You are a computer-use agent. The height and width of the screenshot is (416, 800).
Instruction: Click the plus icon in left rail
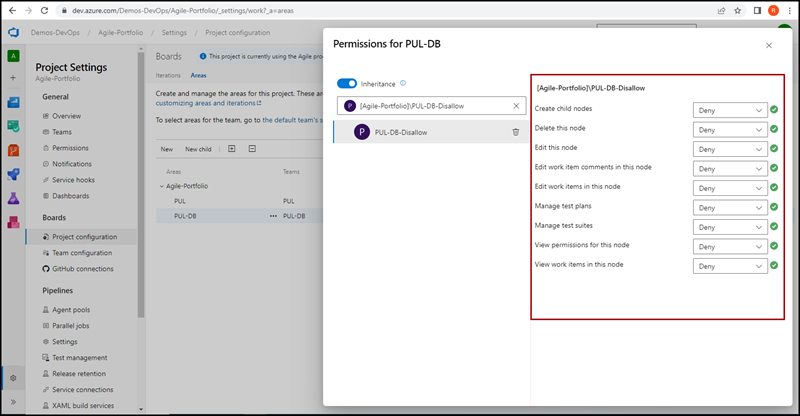tap(13, 78)
